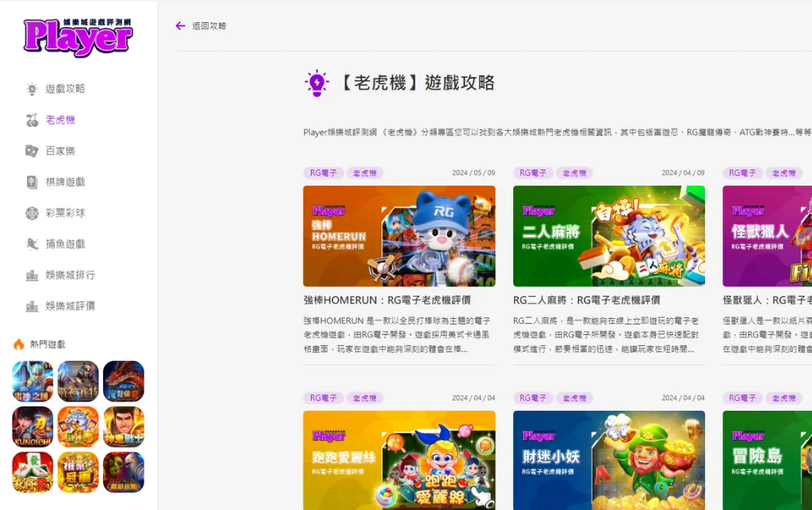Open the 棋牌遊戲 mahjong tile icon

point(30,181)
